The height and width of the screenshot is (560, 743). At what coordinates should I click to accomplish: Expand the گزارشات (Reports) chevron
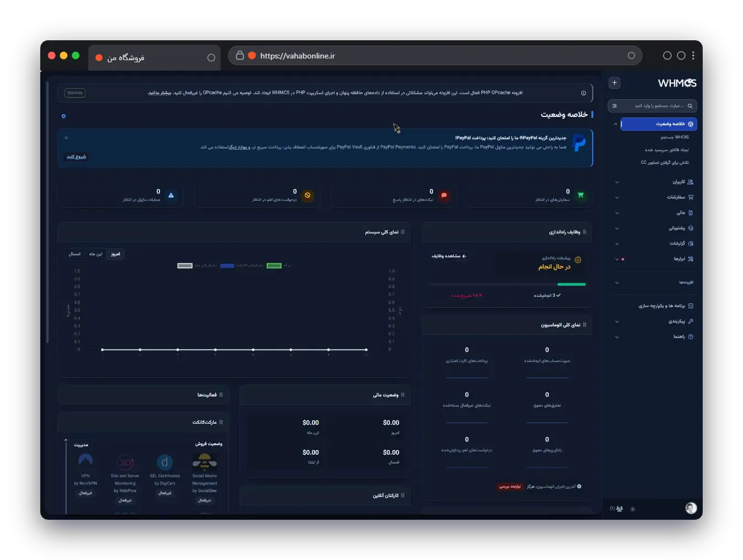pos(617,244)
